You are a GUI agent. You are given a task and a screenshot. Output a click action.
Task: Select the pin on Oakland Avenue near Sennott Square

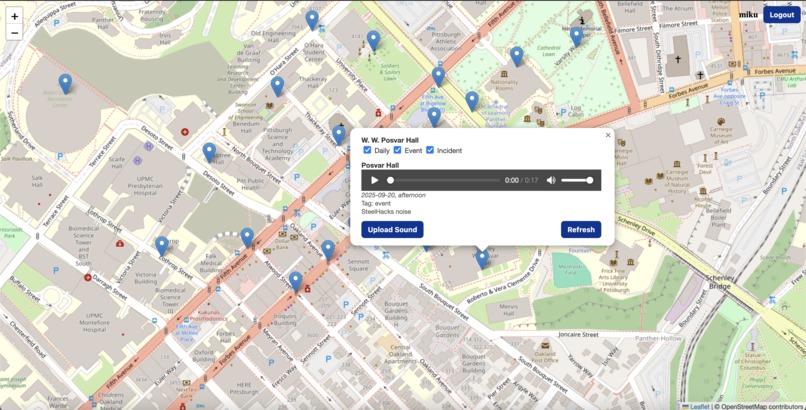point(328,250)
